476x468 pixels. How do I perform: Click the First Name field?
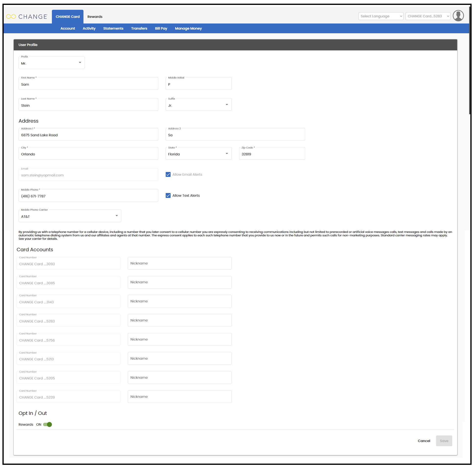coord(88,84)
